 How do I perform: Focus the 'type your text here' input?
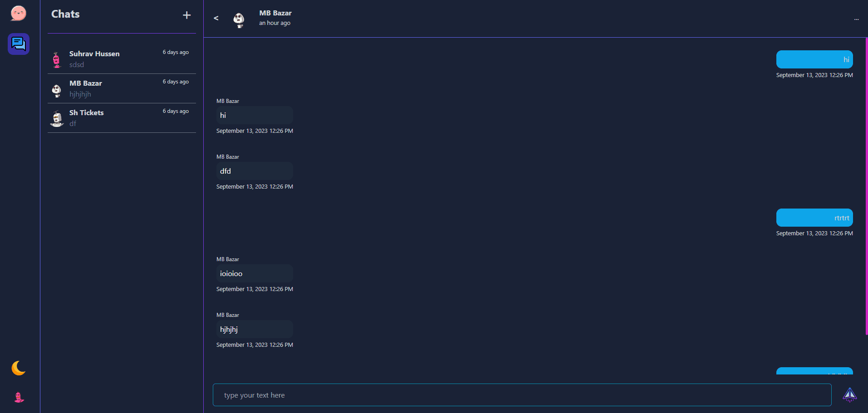tap(522, 395)
